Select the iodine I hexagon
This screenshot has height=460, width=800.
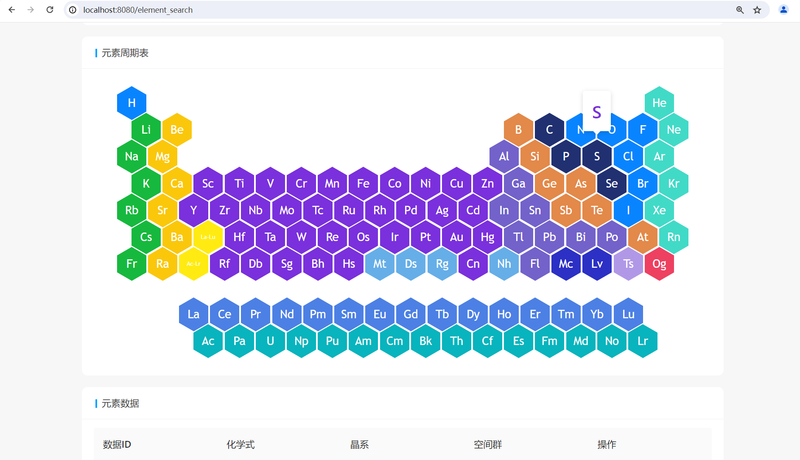coord(628,210)
